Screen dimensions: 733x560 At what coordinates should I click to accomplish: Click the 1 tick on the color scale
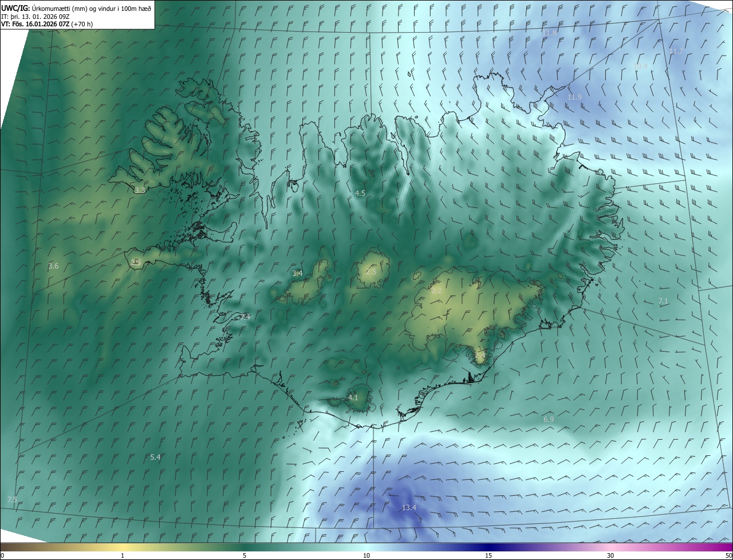pos(123,556)
